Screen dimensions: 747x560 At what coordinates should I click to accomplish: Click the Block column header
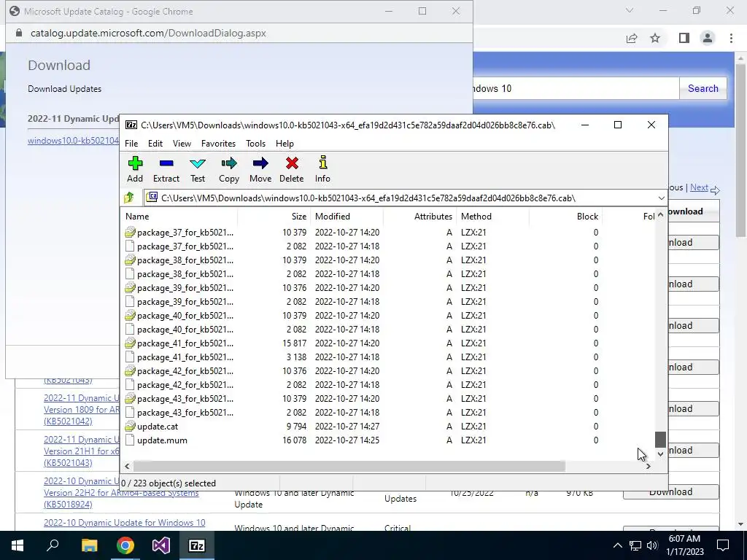pos(565,216)
